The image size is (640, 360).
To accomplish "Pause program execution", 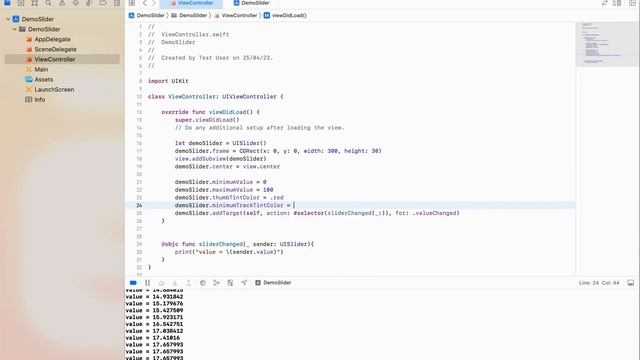I will coord(147,283).
